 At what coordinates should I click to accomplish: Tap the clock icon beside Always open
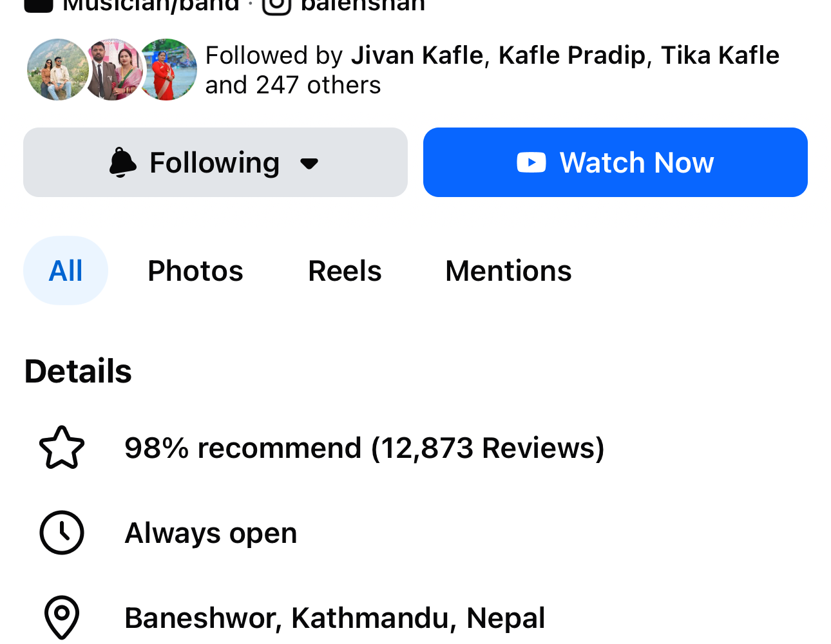62,533
